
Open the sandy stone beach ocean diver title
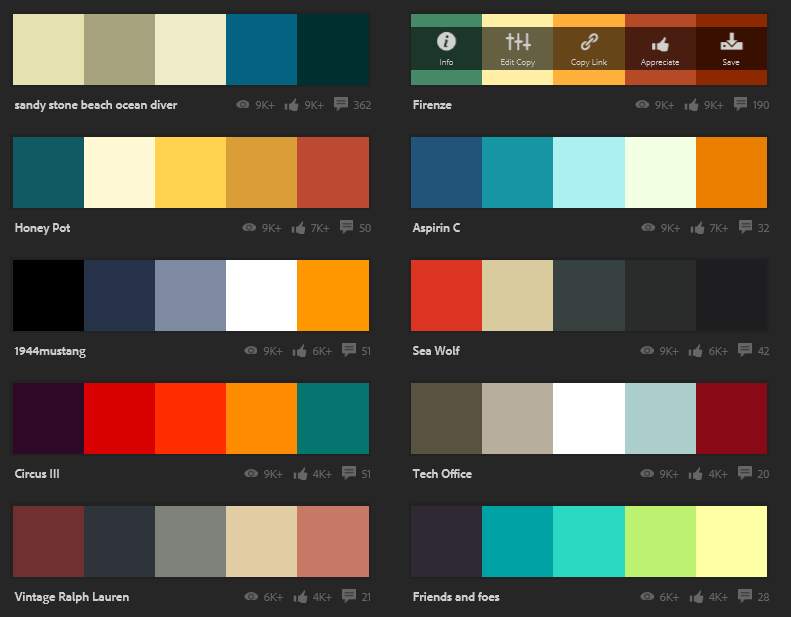pos(96,105)
